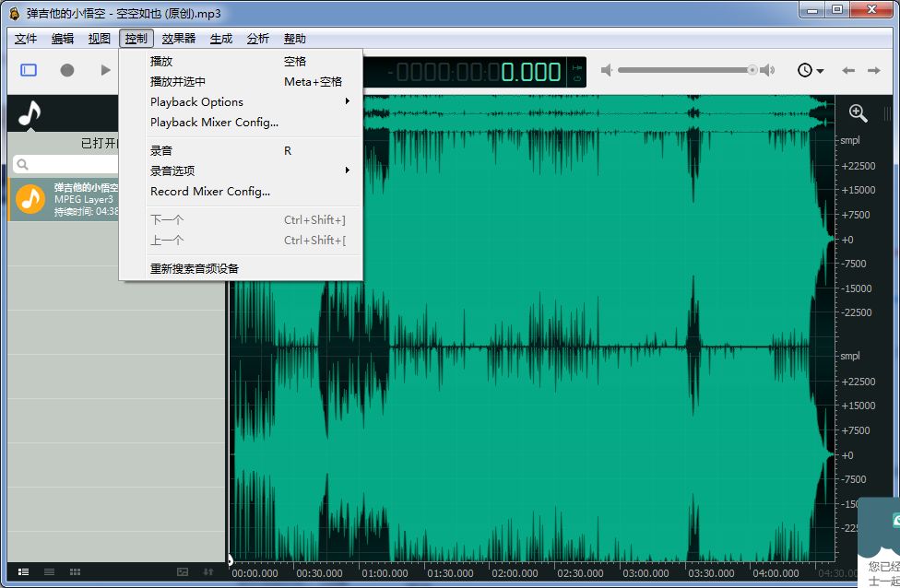This screenshot has width=900, height=588.
Task: Click the waveform overview strip
Action: (x=598, y=113)
